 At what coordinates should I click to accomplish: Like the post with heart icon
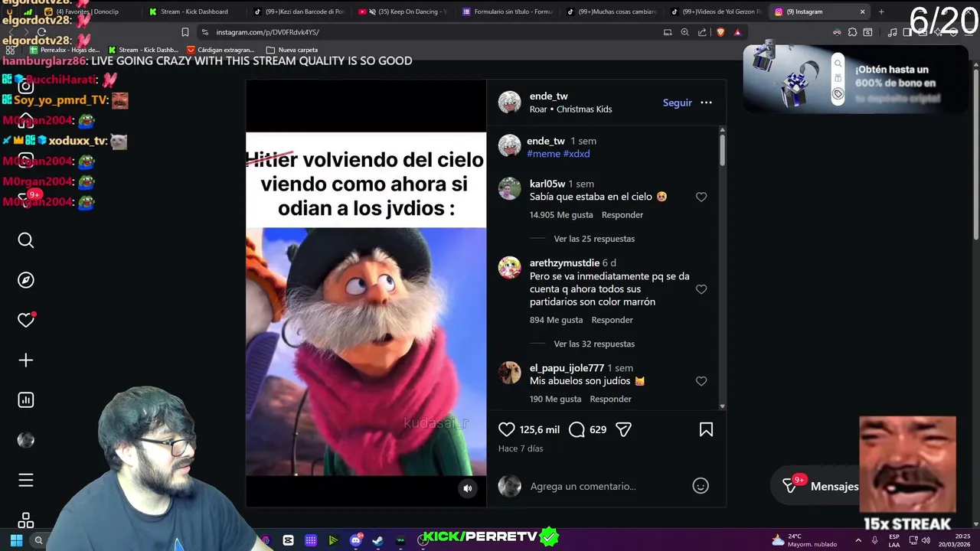[x=507, y=429]
